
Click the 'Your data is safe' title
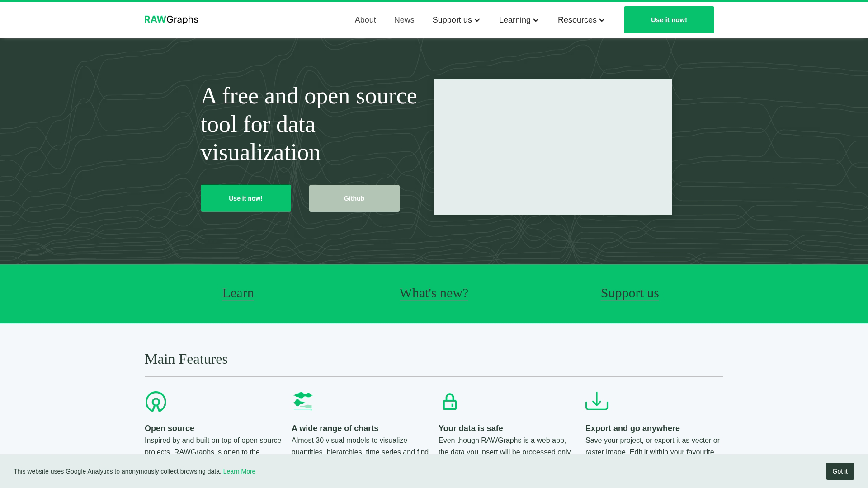pos(471,428)
